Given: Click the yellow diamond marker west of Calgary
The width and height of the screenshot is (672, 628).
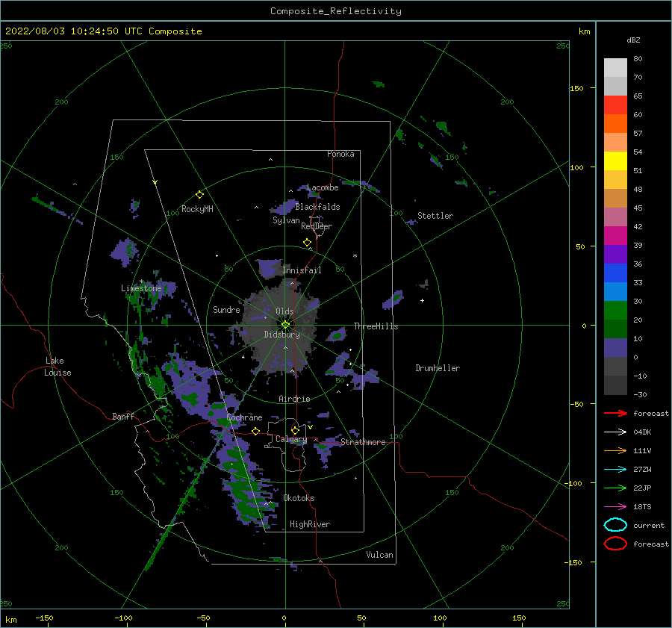Looking at the screenshot, I should point(256,431).
